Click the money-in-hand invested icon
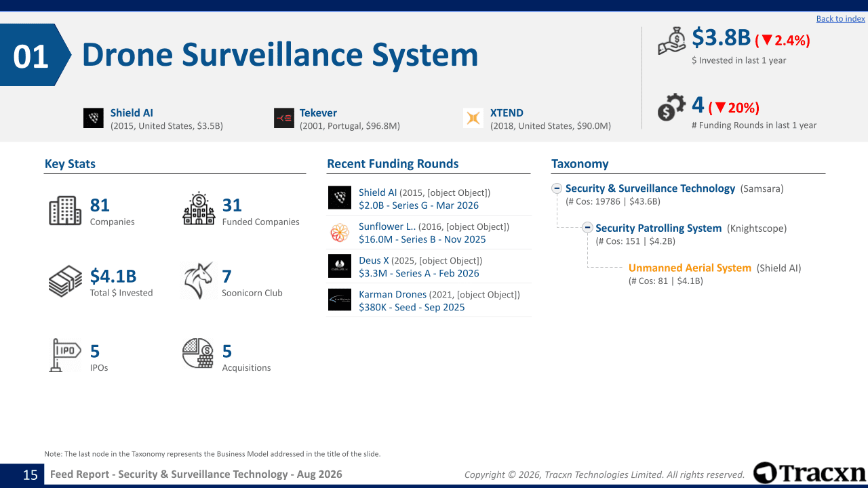The width and height of the screenshot is (868, 488). (x=672, y=41)
